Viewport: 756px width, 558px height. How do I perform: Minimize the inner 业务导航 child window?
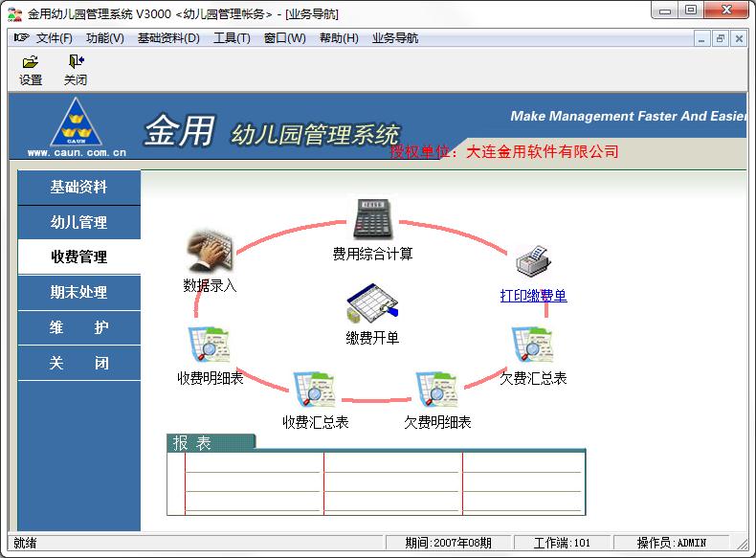point(702,38)
